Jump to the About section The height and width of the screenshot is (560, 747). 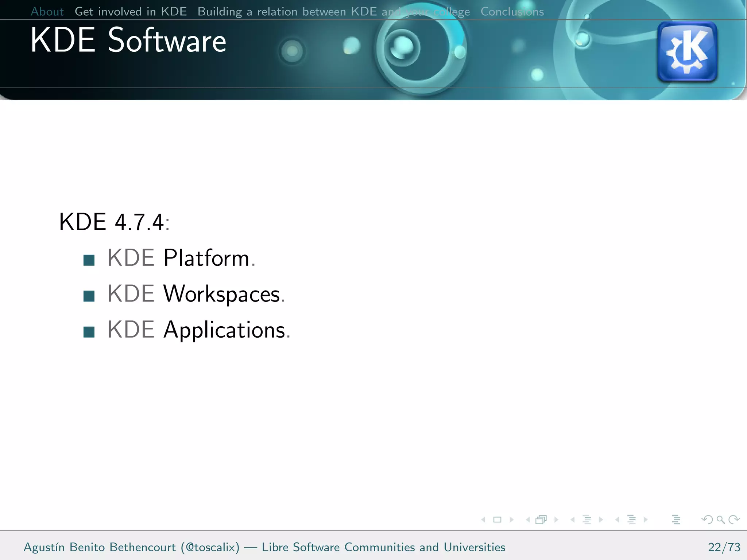point(47,12)
